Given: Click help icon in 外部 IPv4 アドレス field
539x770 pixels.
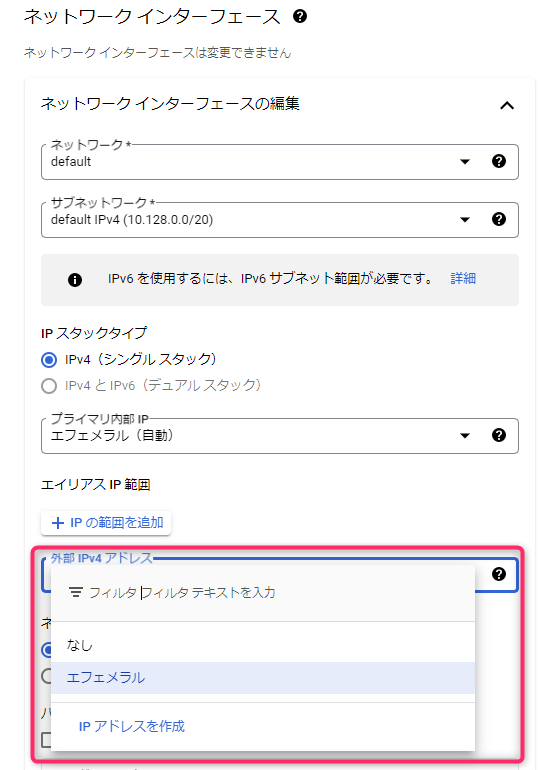Looking at the screenshot, I should pyautogui.click(x=499, y=574).
